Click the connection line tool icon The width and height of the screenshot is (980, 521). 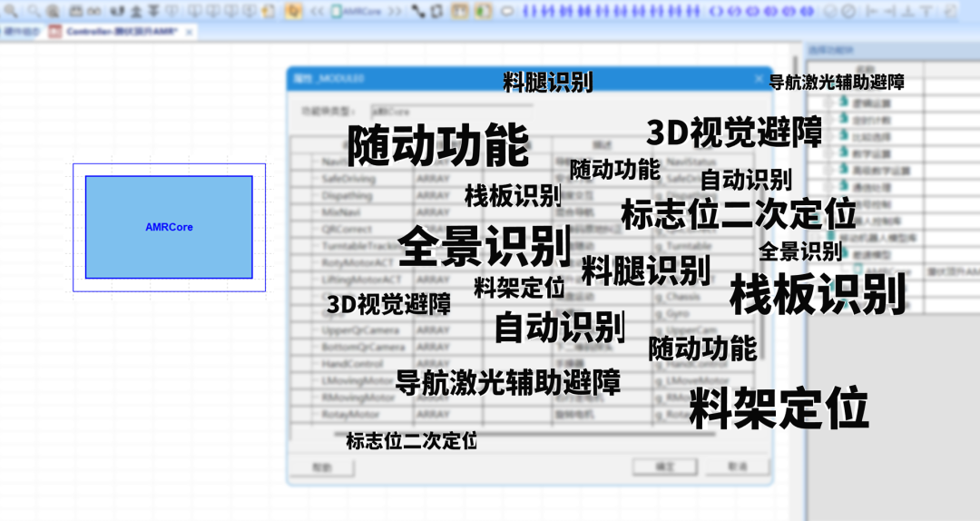pyautogui.click(x=417, y=12)
